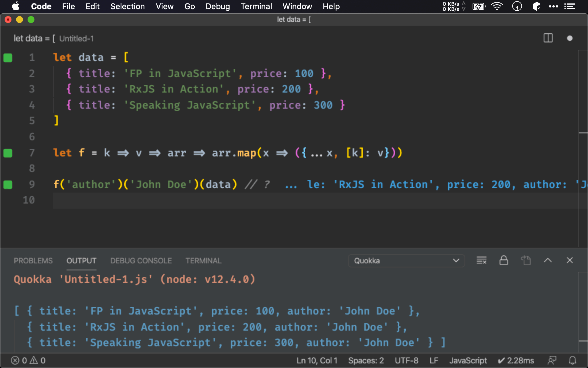The height and width of the screenshot is (368, 588).
Task: Click the Quokka '2.28ms' status item
Action: click(516, 361)
